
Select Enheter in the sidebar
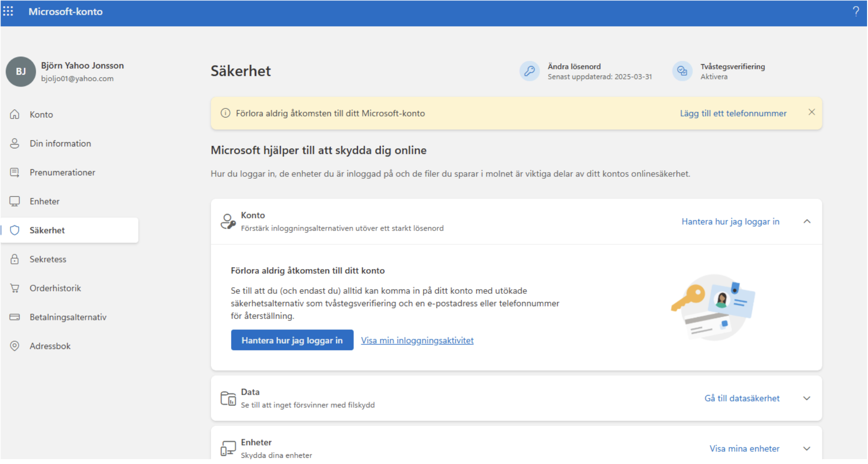coord(69,202)
